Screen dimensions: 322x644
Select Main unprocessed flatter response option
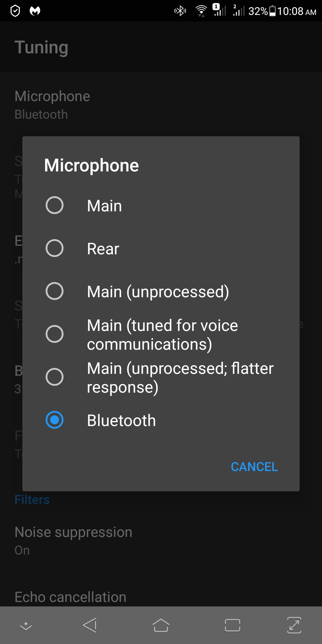point(161,377)
